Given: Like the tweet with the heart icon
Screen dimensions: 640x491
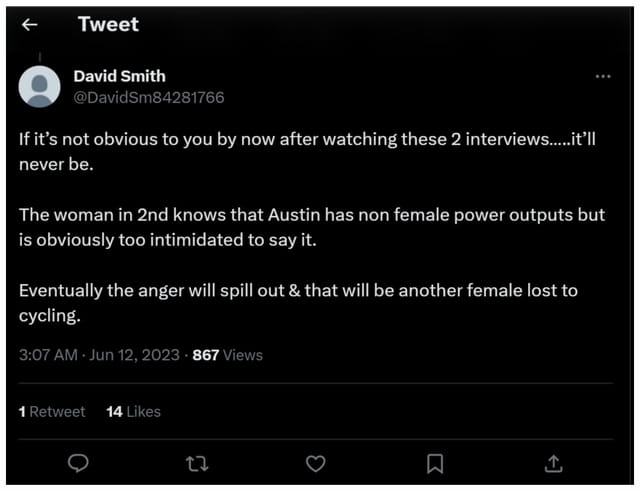Looking at the screenshot, I should pyautogui.click(x=316, y=463).
